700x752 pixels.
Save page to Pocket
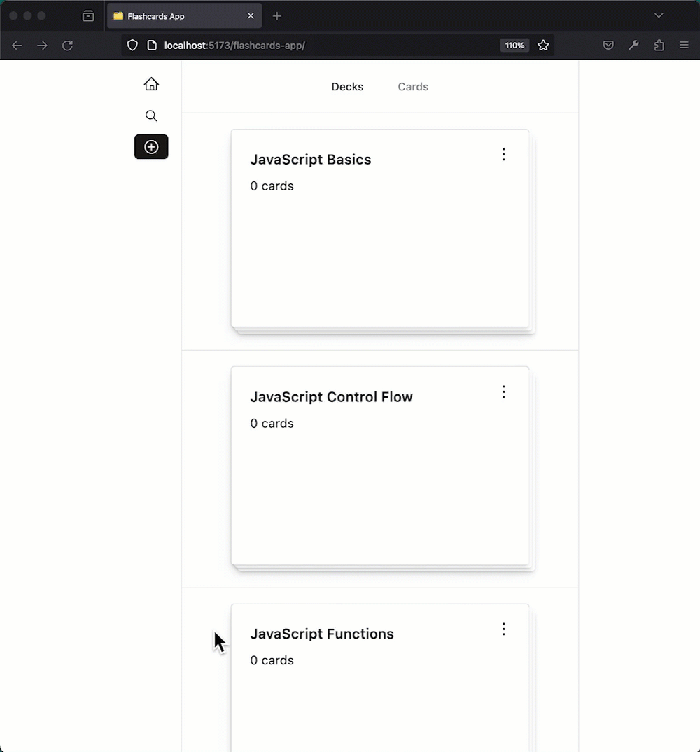click(608, 45)
